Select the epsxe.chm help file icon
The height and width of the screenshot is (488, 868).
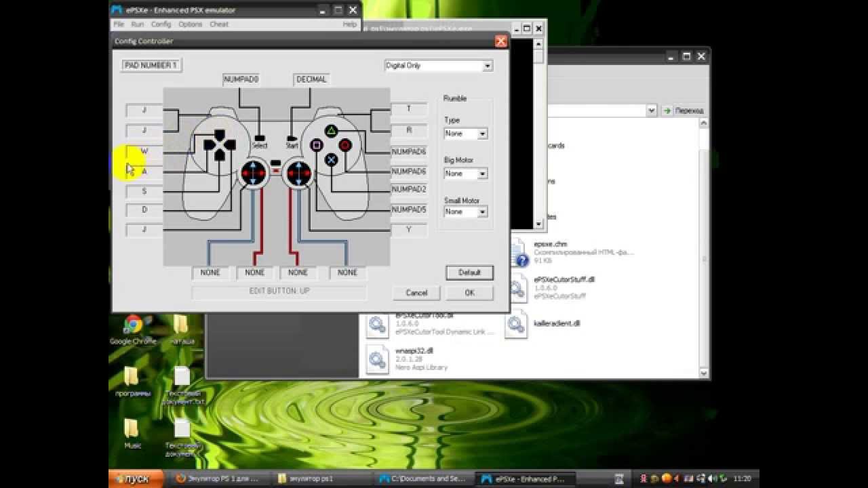pos(517,252)
